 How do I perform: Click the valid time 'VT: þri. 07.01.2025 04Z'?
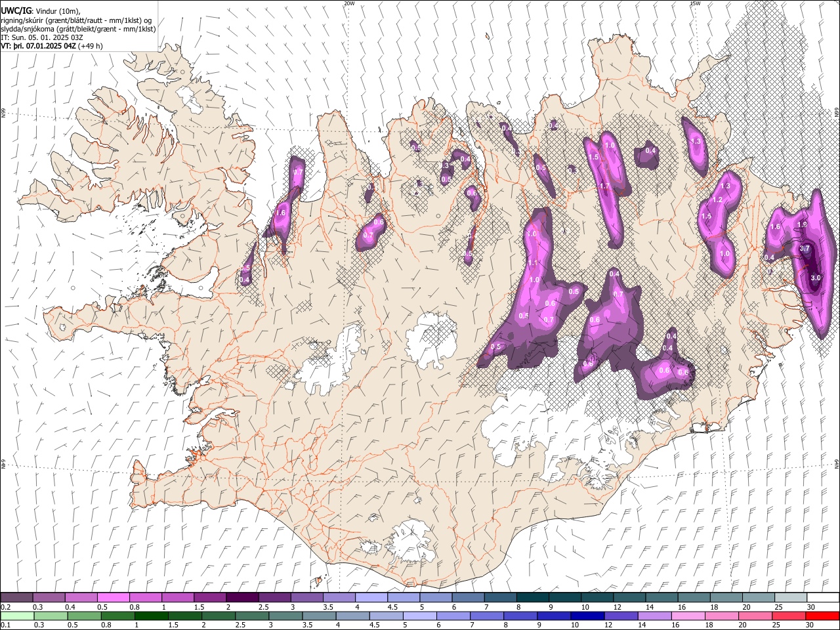(x=39, y=46)
